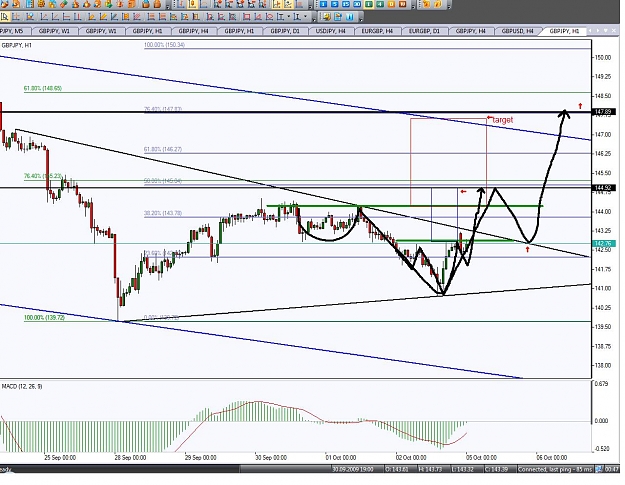Select the rectangle shape tool
Screen dimensions: 625x485
click(x=247, y=17)
